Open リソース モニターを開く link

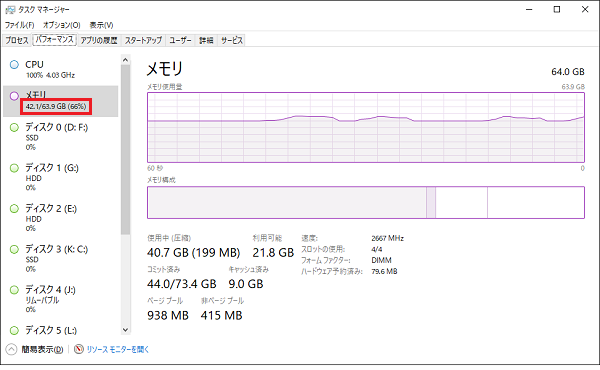(x=117, y=349)
